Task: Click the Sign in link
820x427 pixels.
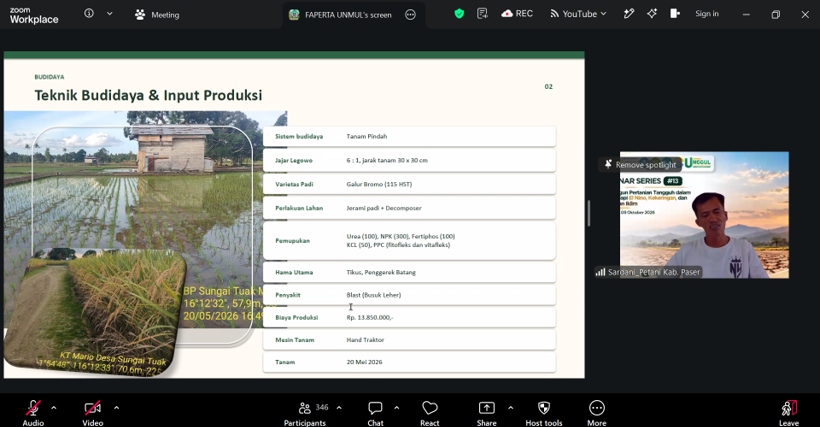Action: click(x=707, y=14)
